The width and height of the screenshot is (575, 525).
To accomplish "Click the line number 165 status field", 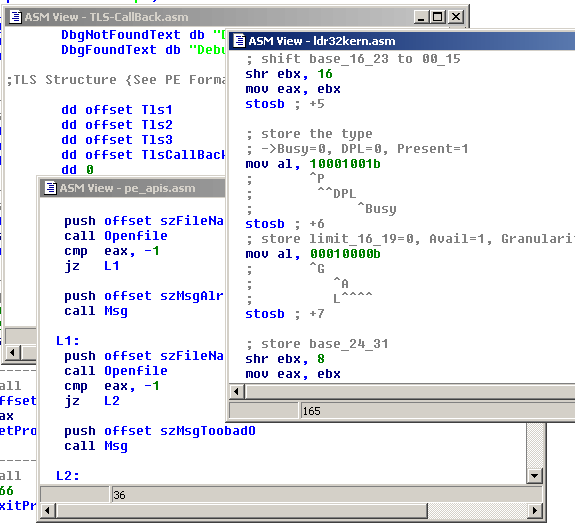I will (437, 411).
